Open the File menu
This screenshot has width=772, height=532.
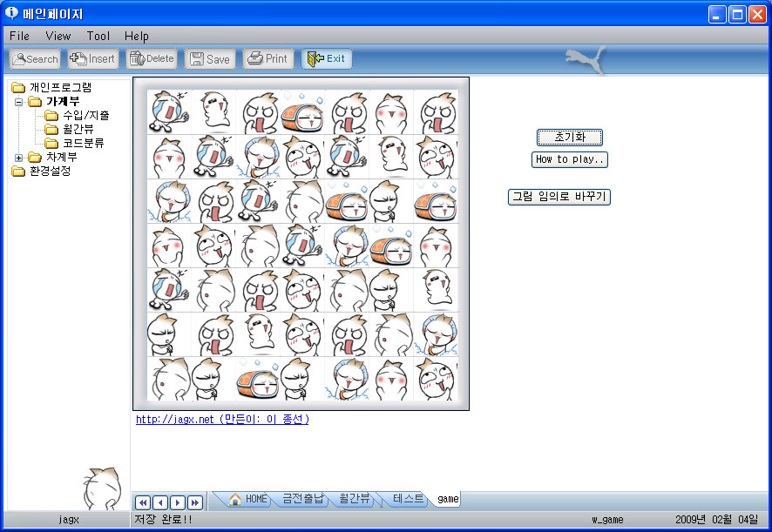point(20,36)
